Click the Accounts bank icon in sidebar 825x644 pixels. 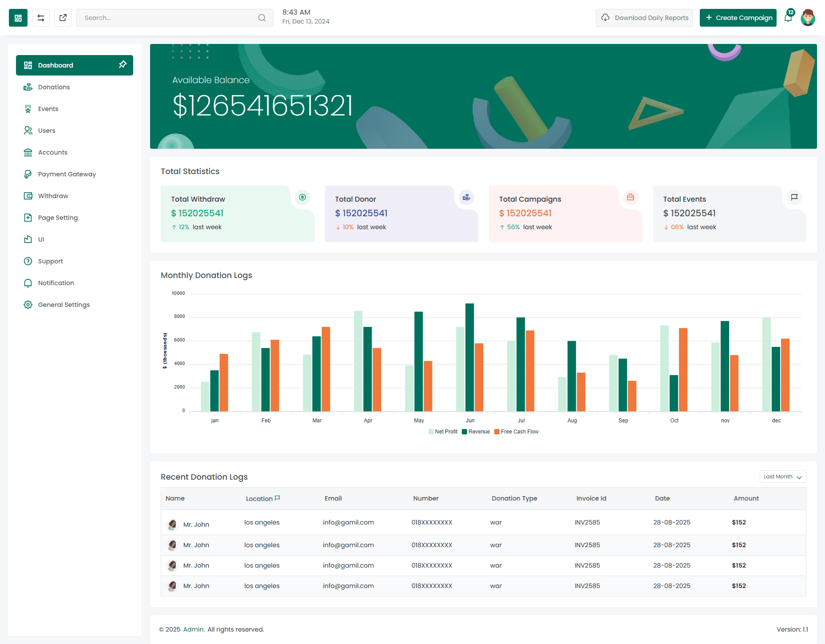[28, 152]
